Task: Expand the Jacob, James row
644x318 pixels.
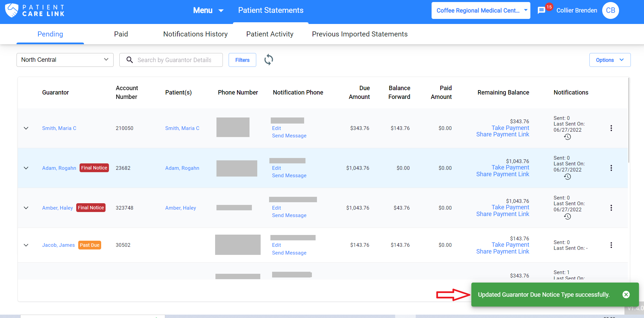Action: pos(26,245)
